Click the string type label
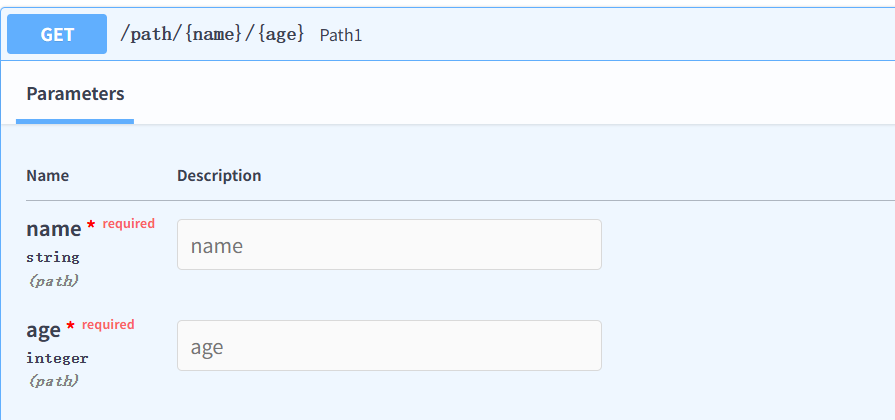Viewport: 895px width, 420px height. pyautogui.click(x=53, y=257)
